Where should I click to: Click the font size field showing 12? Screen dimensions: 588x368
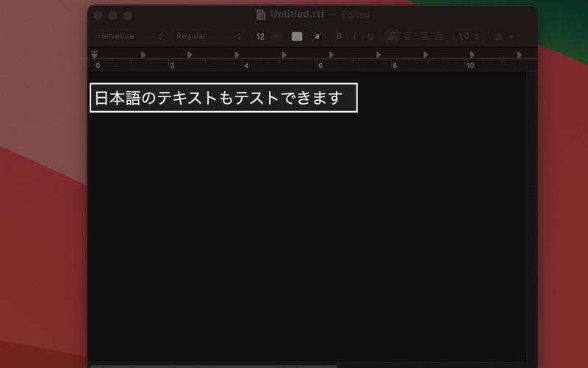(261, 36)
